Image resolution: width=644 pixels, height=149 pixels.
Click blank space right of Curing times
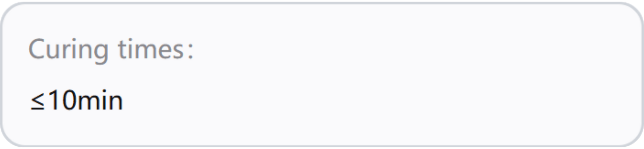click(x=386, y=50)
